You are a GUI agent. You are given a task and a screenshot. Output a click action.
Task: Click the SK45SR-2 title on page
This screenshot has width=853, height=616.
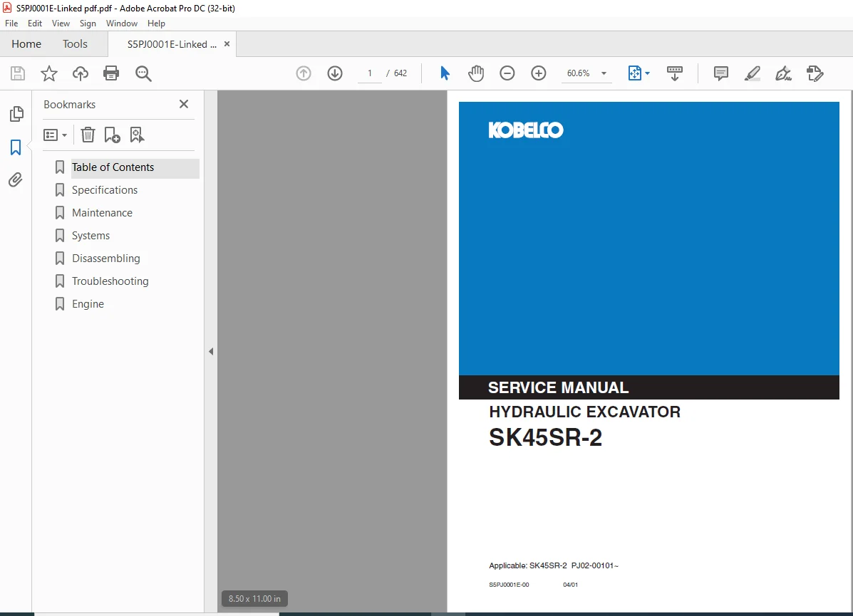(x=545, y=438)
